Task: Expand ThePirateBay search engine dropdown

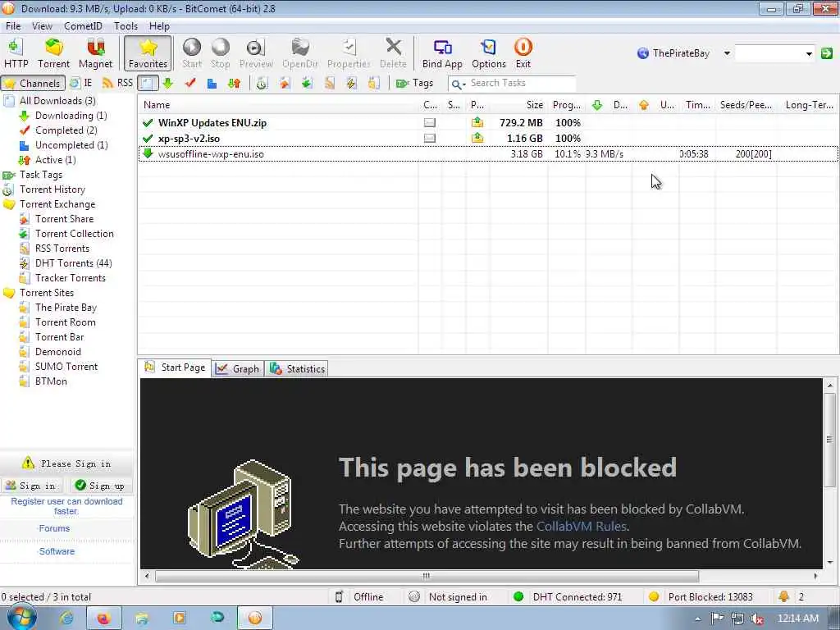Action: pyautogui.click(x=727, y=53)
